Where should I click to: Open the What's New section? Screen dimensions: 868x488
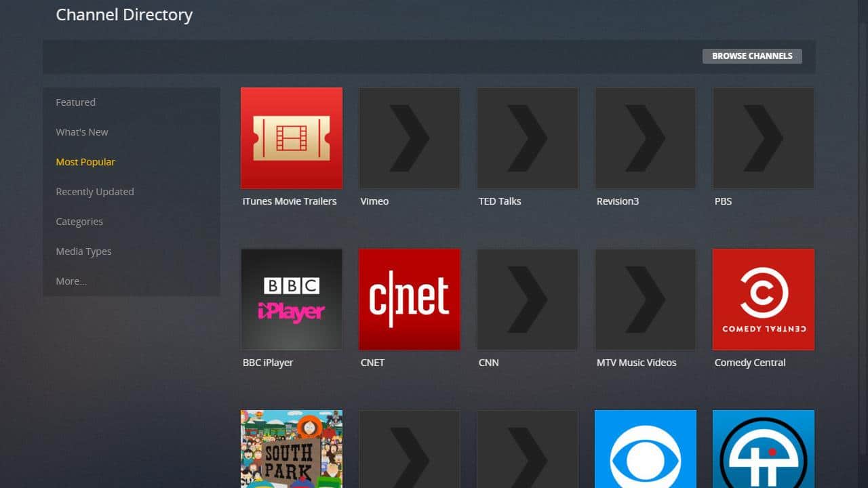[x=82, y=132]
